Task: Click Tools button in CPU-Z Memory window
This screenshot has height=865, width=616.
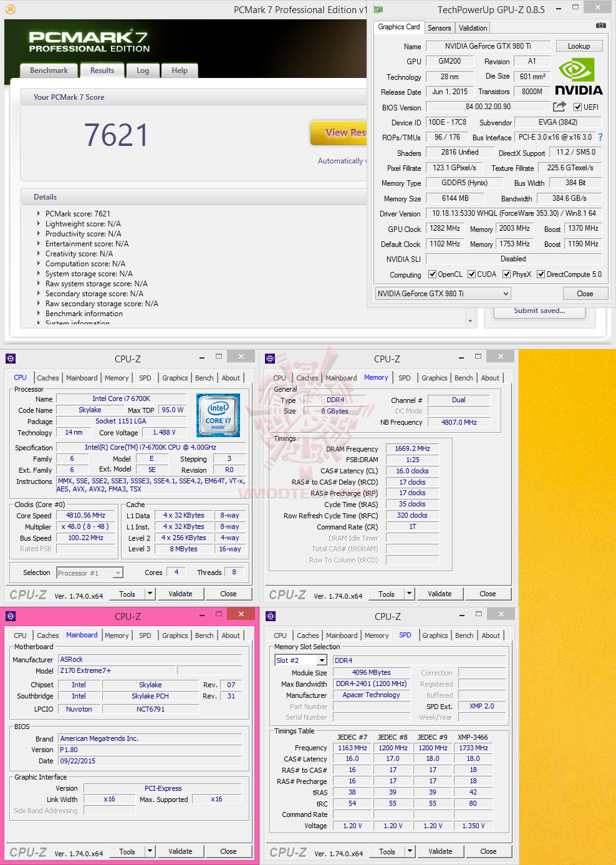Action: (387, 594)
